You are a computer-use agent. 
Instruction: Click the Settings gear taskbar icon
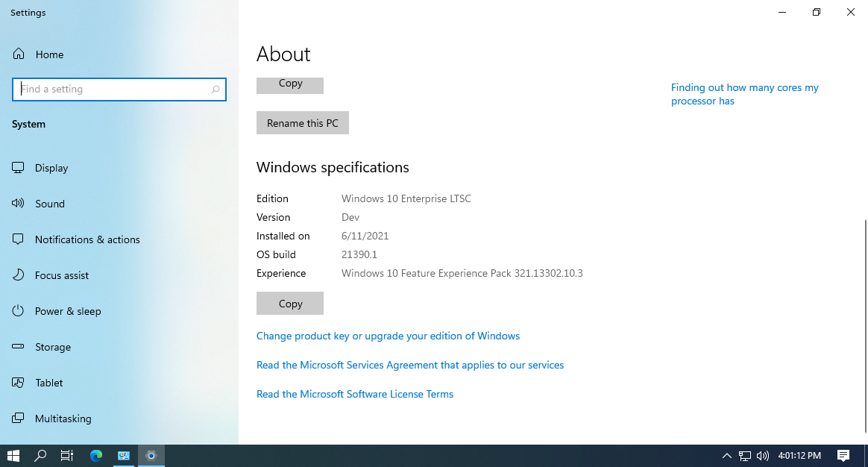click(151, 455)
